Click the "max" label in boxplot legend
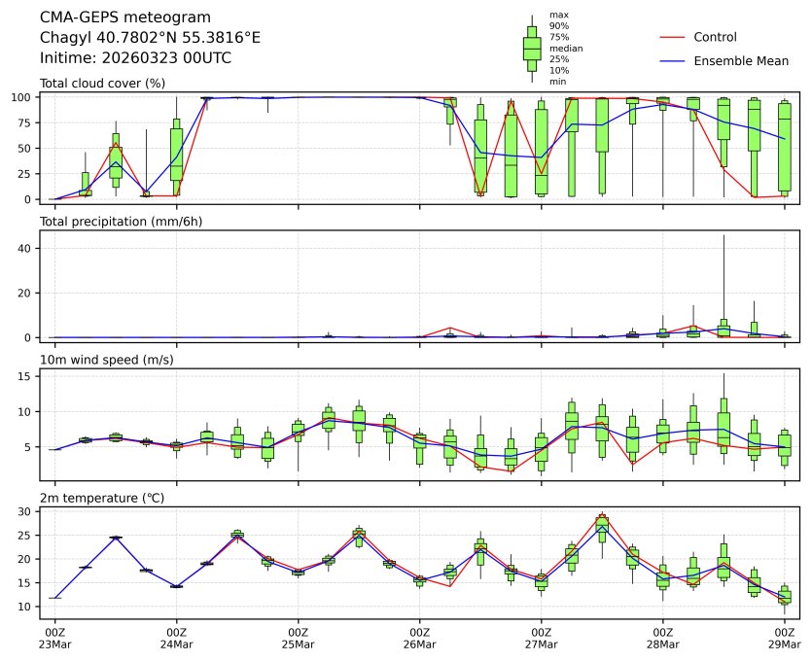Image resolution: width=812 pixels, height=661 pixels. point(558,15)
